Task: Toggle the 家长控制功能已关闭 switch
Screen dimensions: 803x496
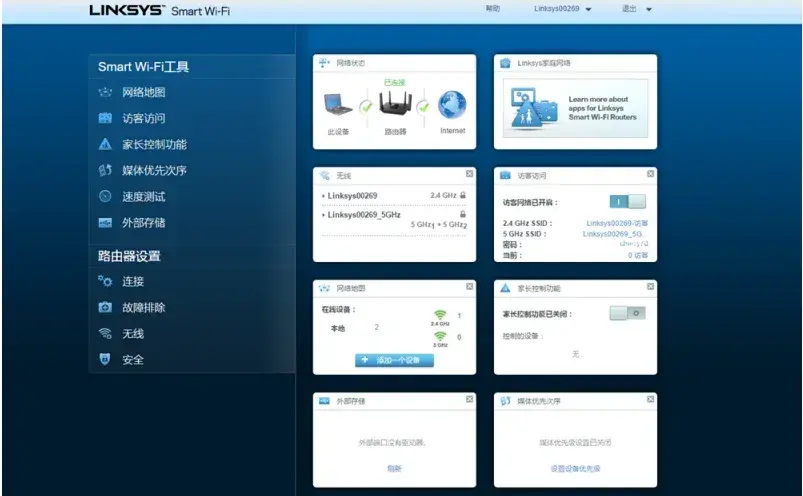Action: click(x=628, y=313)
